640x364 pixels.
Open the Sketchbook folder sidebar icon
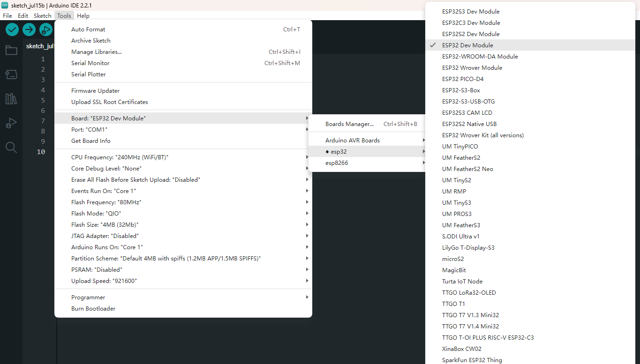11,50
